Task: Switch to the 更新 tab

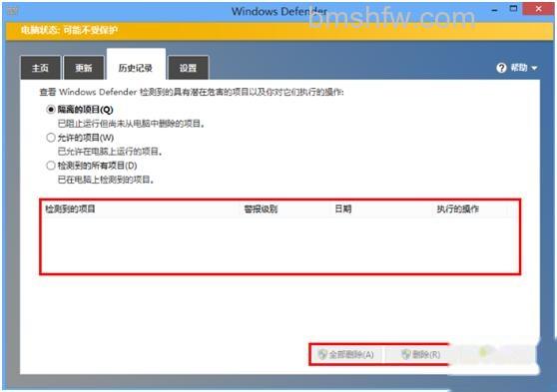Action: (84, 68)
